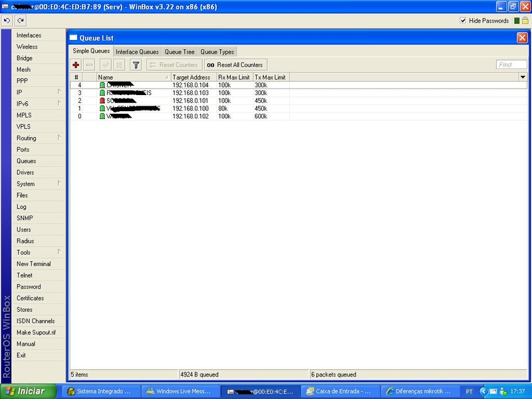The width and height of the screenshot is (532, 399).
Task: Sort by Rx Max Limit column header
Action: [x=235, y=77]
